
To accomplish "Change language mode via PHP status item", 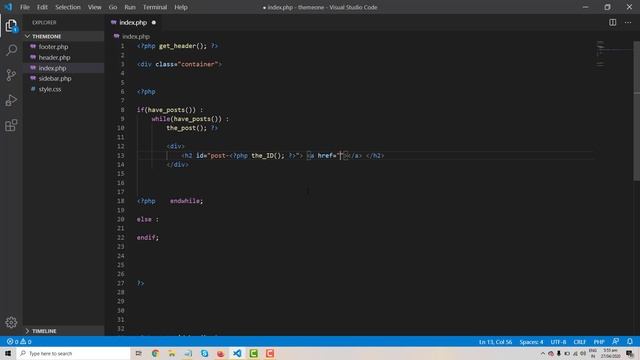I will (599, 342).
